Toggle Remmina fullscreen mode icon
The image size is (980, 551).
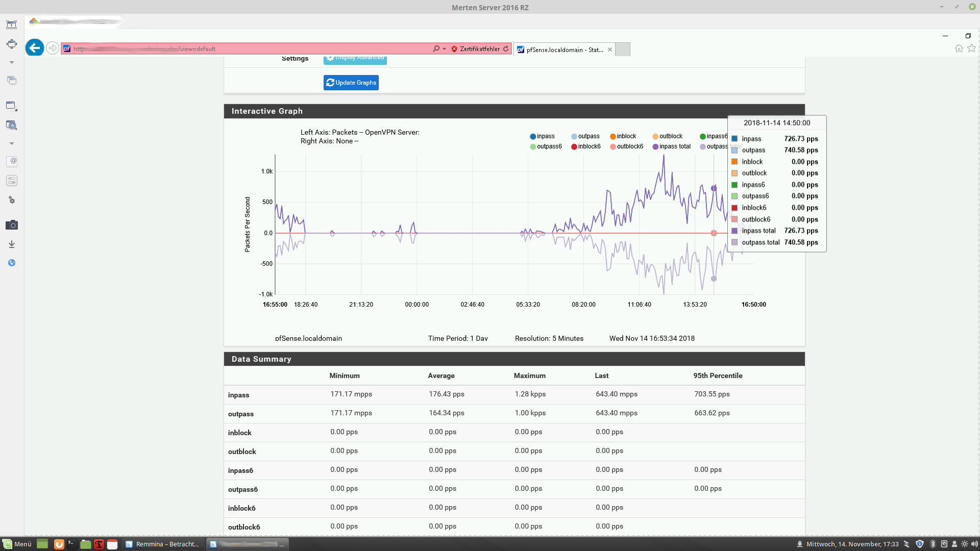pos(12,24)
